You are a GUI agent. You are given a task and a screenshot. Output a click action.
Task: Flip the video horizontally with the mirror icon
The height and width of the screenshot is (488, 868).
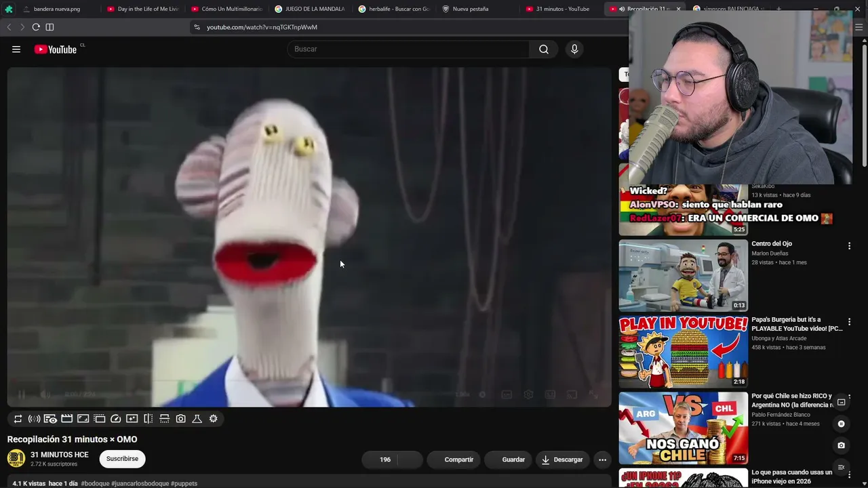tap(148, 419)
